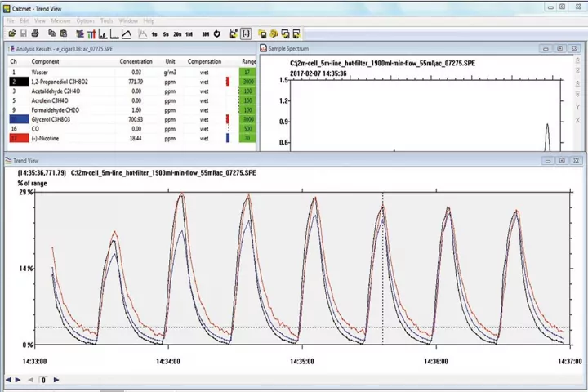Click the leftmost scroll-back arrow under trend
The image size is (588, 392).
point(8,380)
